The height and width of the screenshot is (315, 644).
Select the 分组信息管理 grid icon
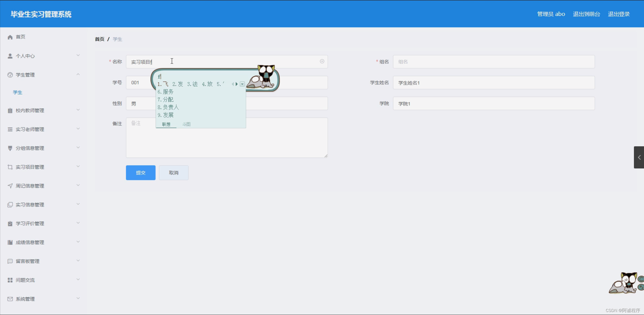[10, 148]
